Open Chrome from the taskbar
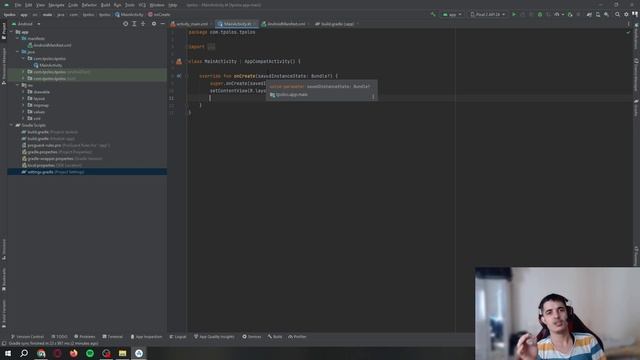The image size is (640, 360). point(41,353)
